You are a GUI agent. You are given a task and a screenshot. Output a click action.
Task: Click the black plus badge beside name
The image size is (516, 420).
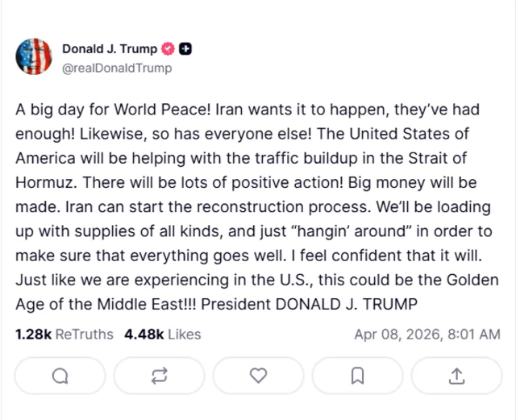click(185, 49)
